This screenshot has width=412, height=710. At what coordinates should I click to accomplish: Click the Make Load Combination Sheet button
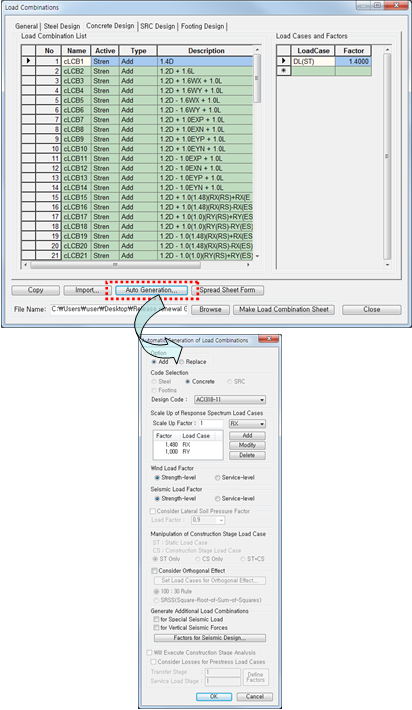tap(284, 309)
